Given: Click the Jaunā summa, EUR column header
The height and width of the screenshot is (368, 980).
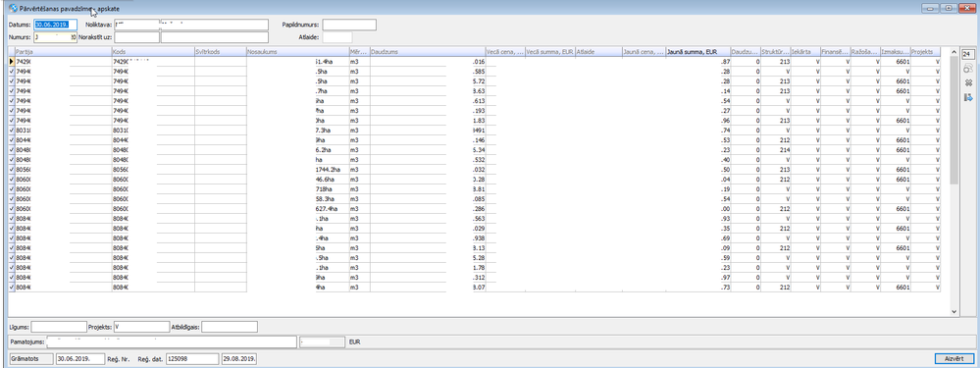Looking at the screenshot, I should tap(697, 52).
